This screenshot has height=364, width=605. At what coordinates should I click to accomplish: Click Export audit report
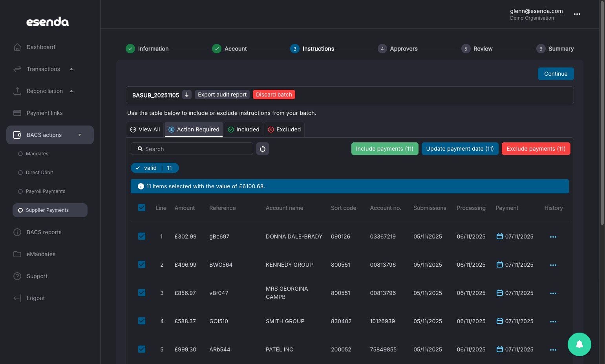(222, 95)
